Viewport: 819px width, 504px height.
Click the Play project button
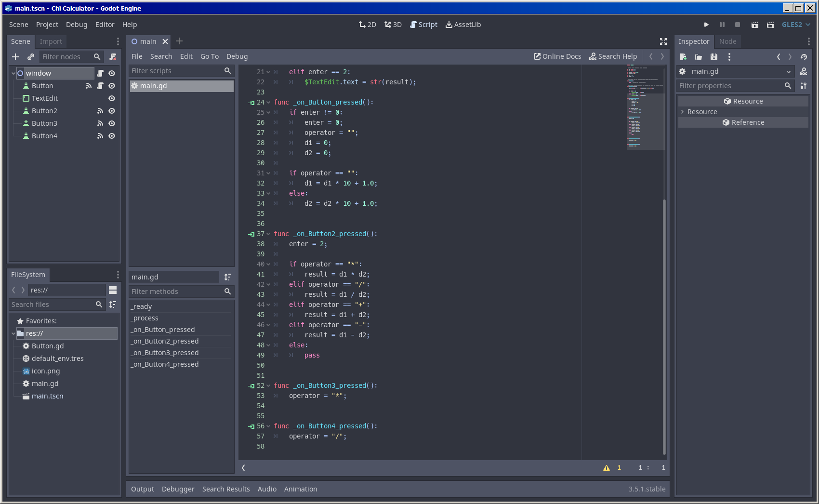(x=706, y=25)
